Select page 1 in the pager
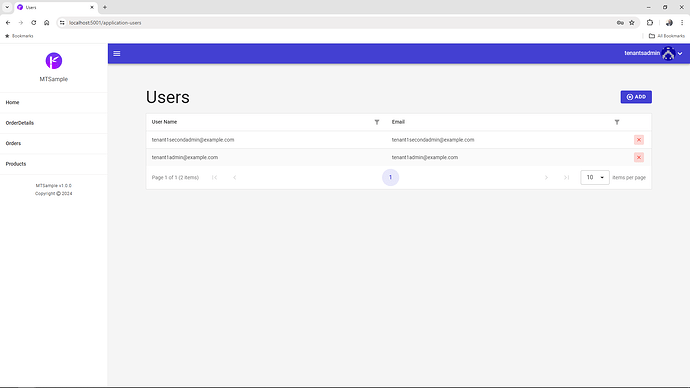The image size is (690, 388). (x=390, y=177)
